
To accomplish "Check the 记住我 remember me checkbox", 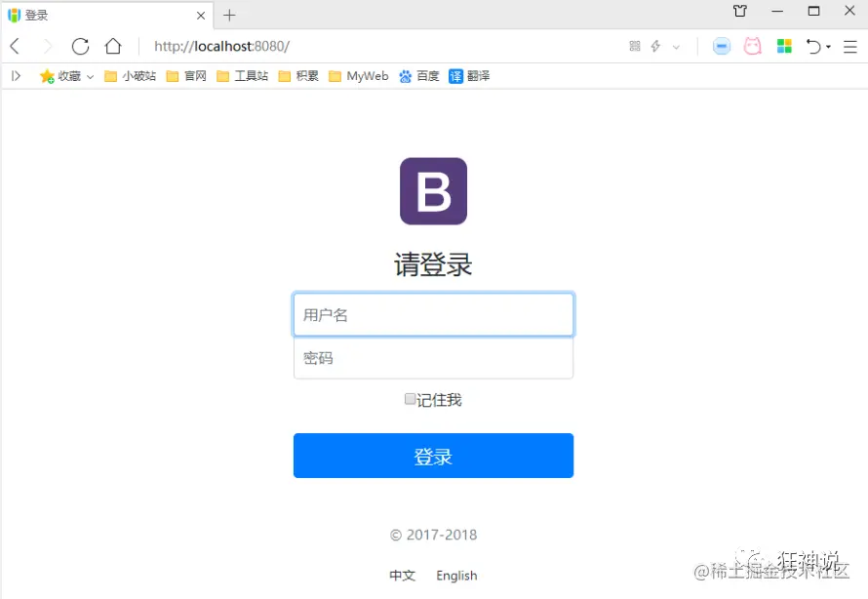I will click(x=410, y=399).
